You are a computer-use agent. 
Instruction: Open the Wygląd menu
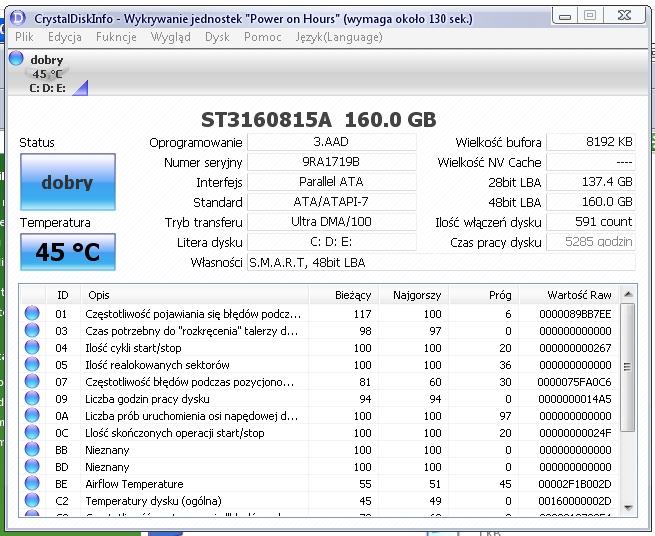point(170,37)
